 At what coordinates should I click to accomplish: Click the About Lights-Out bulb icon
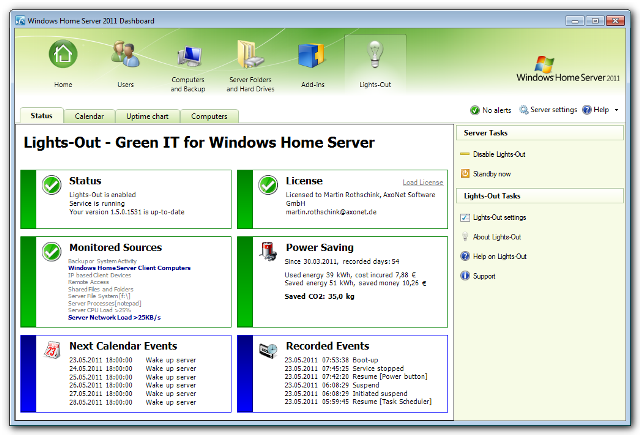(x=465, y=237)
